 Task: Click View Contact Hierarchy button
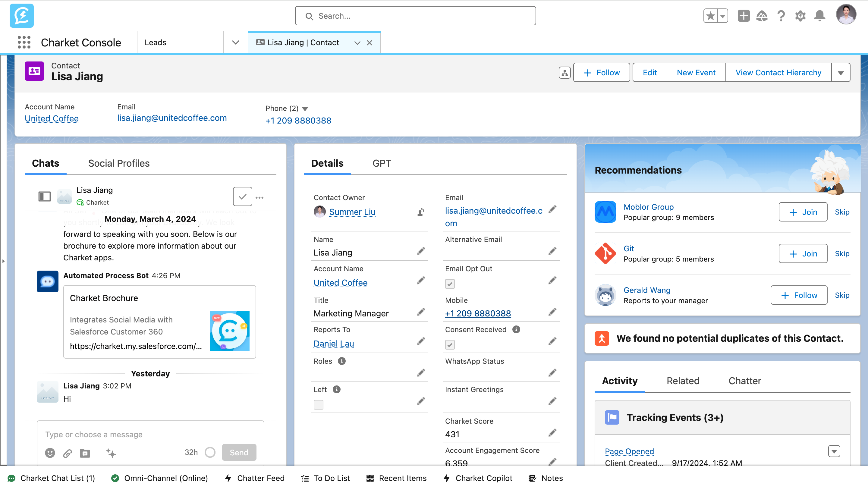[x=778, y=72]
